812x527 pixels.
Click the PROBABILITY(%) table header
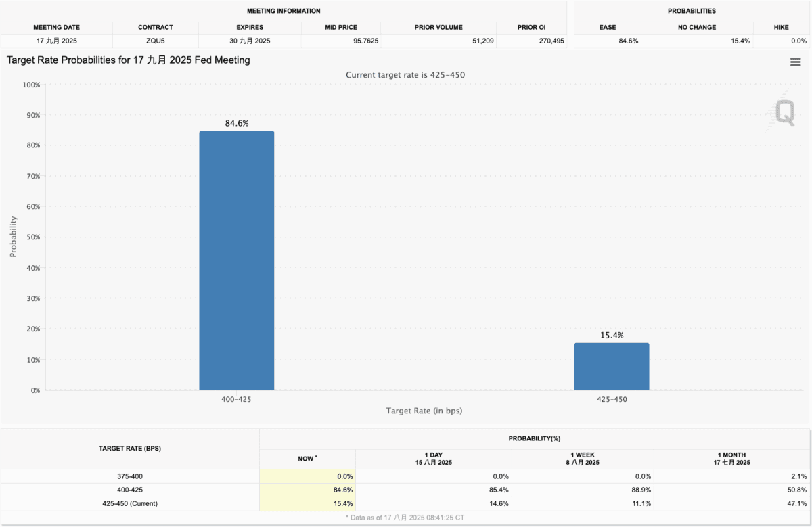pos(535,438)
